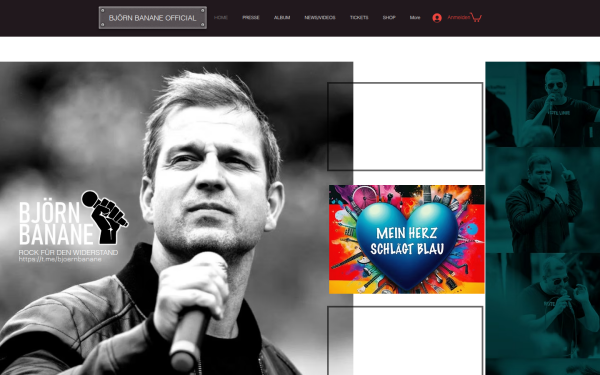Go to the PRESSE page
The height and width of the screenshot is (375, 600).
pyautogui.click(x=251, y=18)
